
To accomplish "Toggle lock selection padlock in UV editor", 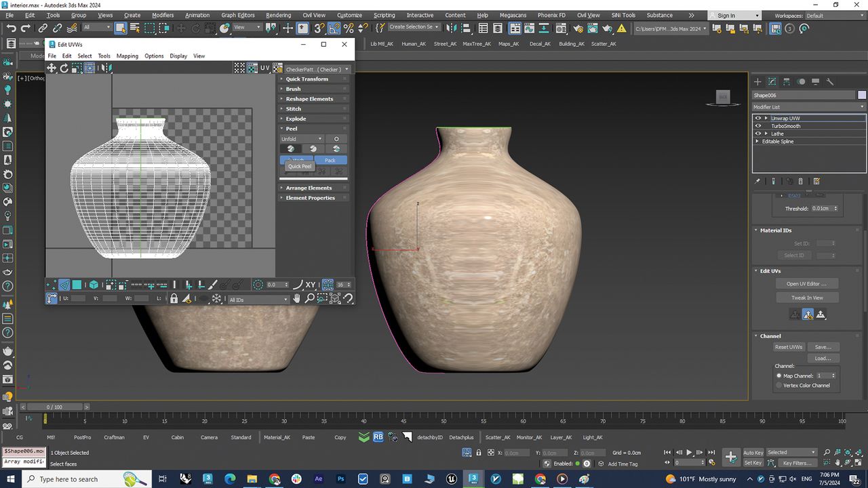I will click(x=174, y=298).
